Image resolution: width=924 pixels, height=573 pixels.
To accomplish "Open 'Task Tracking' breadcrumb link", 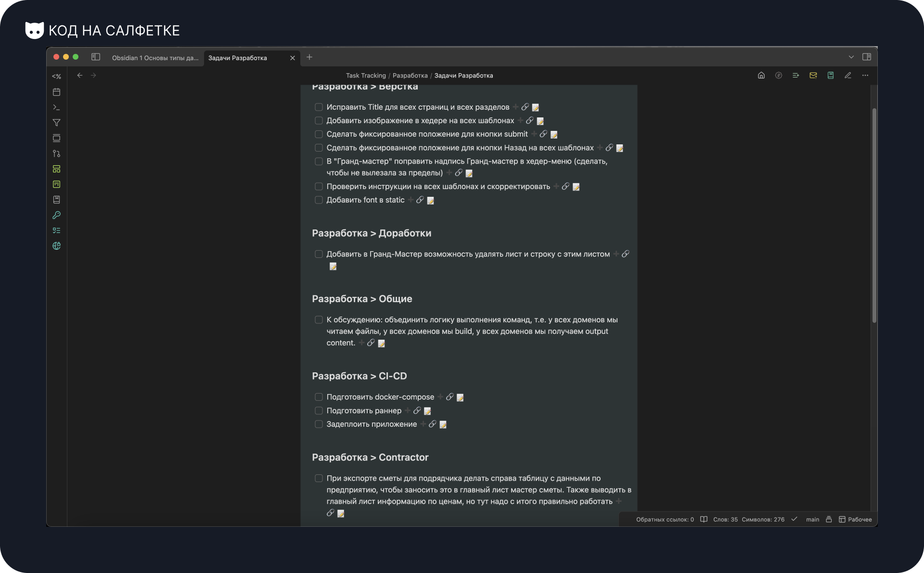I will [x=366, y=76].
